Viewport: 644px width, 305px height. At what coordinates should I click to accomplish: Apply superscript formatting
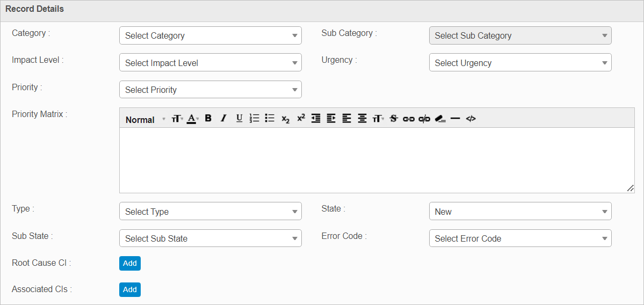pyautogui.click(x=301, y=119)
